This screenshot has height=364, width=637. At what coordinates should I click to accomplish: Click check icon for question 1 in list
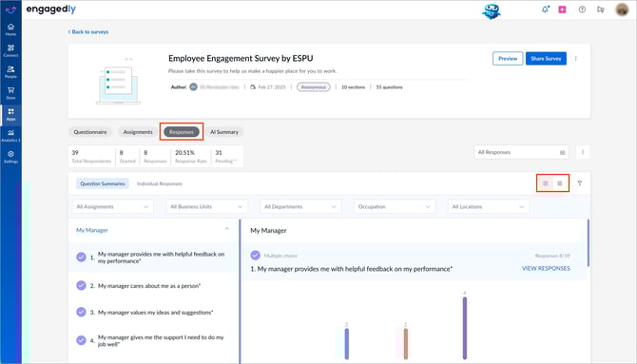point(81,258)
